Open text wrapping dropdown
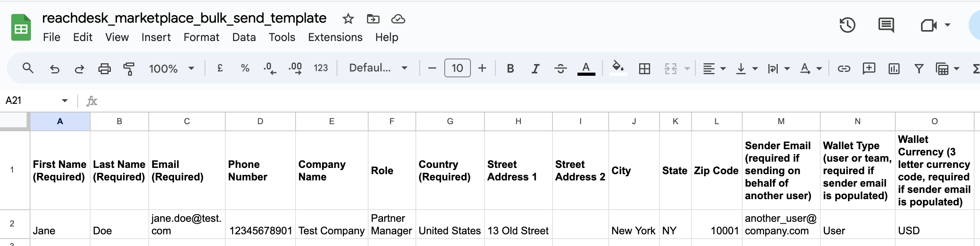The image size is (980, 246). point(779,69)
